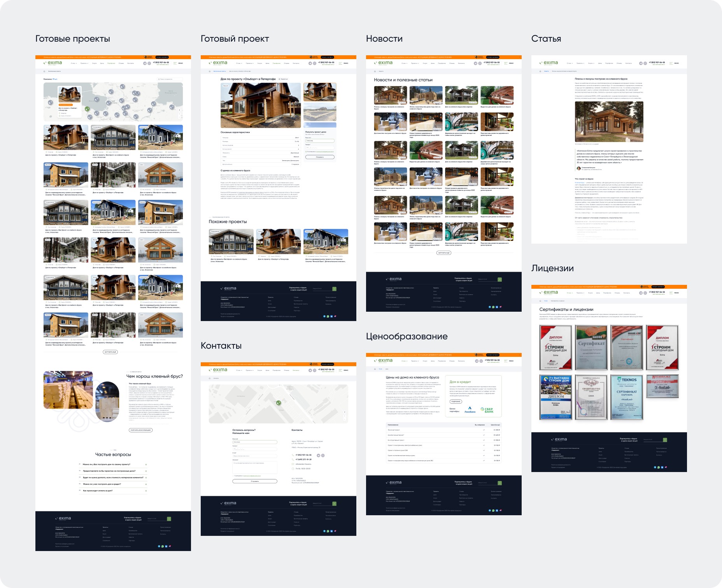
Task: Click green location pin on Контакты map
Action: 279,403
